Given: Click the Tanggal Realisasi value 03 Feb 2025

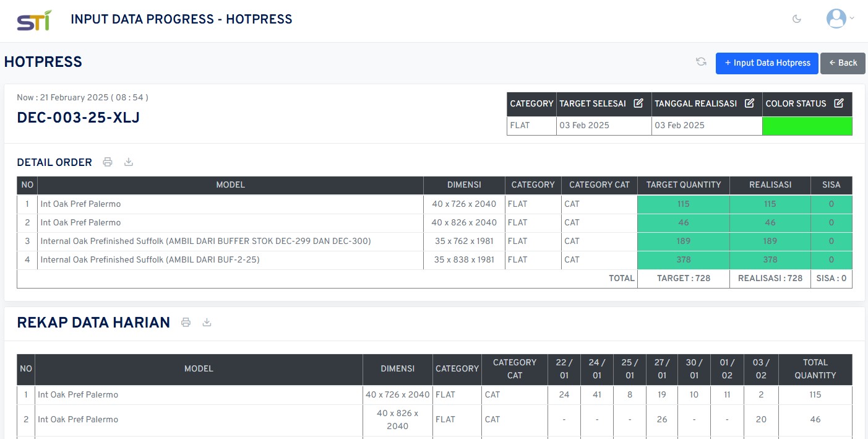Looking at the screenshot, I should coord(679,125).
